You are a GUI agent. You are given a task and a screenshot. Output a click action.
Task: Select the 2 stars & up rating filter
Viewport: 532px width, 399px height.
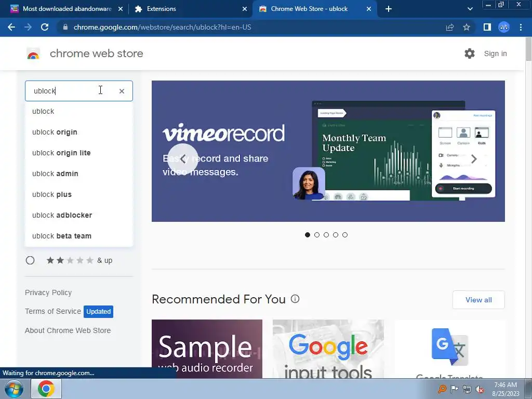tap(30, 260)
